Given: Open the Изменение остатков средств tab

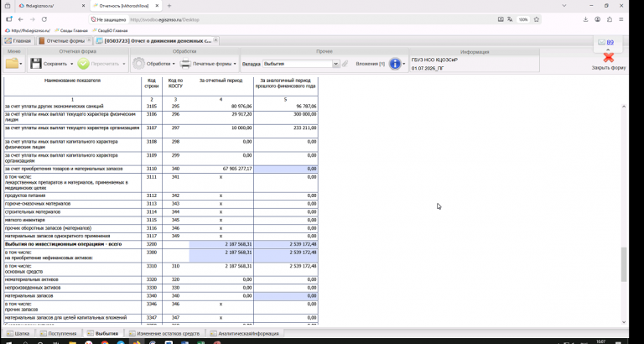Looking at the screenshot, I should pyautogui.click(x=164, y=333).
